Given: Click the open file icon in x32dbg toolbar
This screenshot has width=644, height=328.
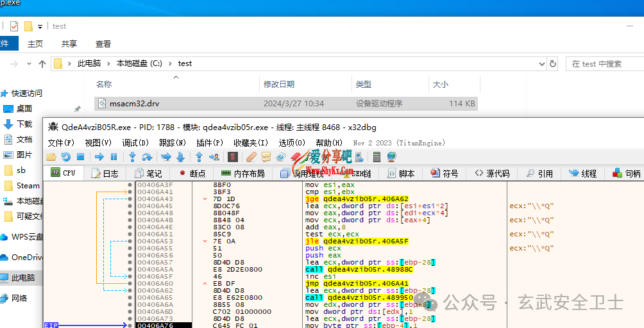Looking at the screenshot, I should 51,157.
